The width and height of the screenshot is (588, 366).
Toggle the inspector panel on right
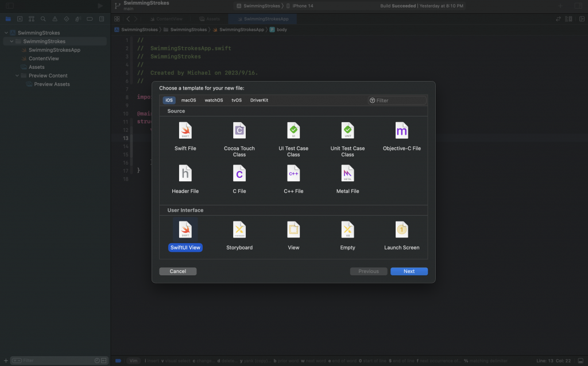(x=578, y=6)
